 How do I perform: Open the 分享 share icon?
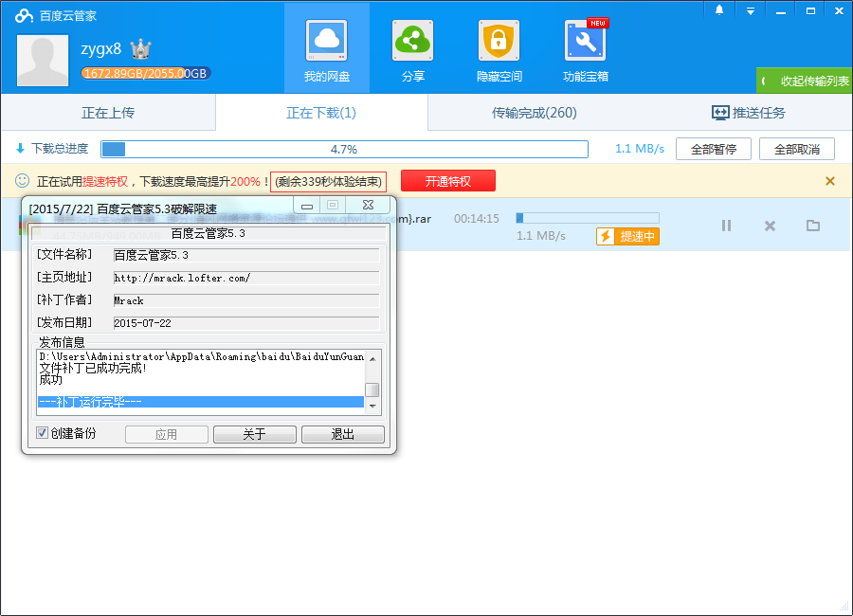pos(412,41)
